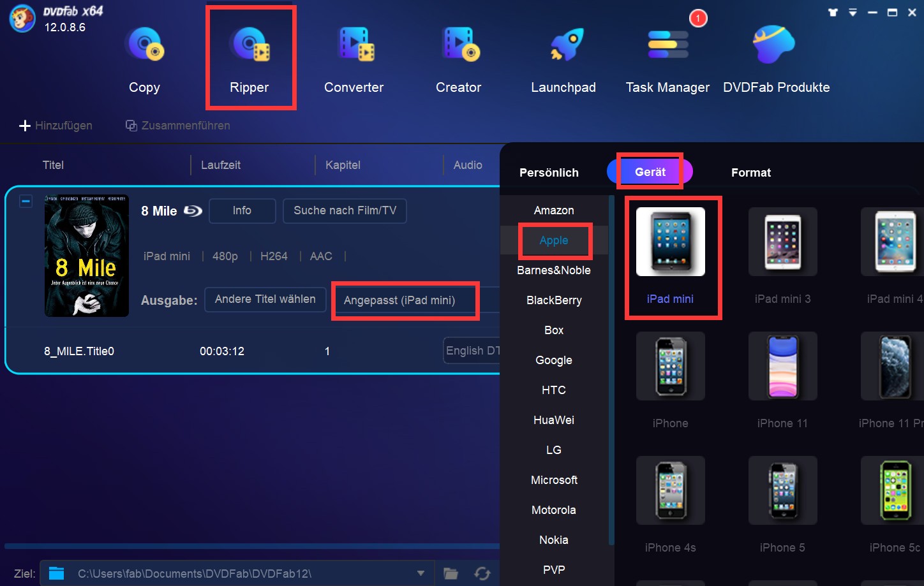Click the t-shirt skin icon in title bar

click(833, 12)
